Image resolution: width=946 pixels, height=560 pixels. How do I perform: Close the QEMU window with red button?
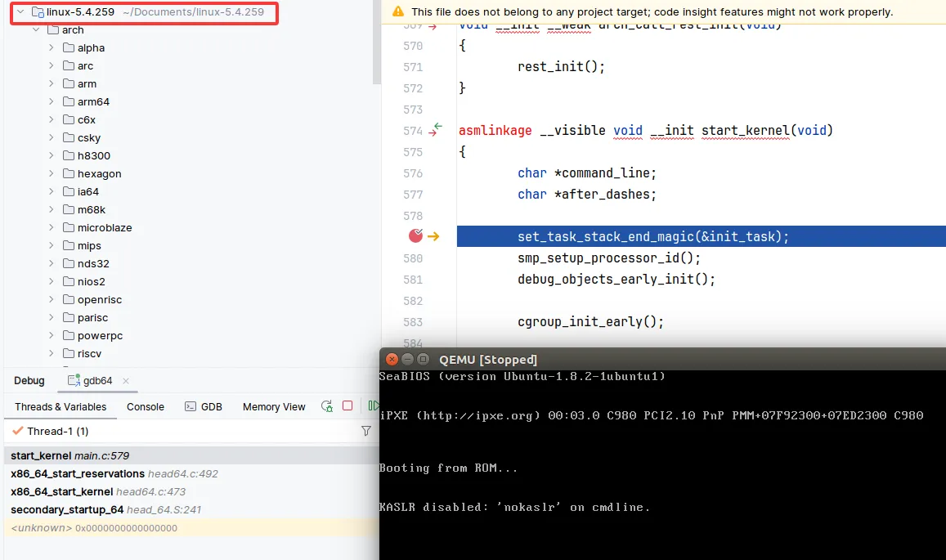(392, 359)
